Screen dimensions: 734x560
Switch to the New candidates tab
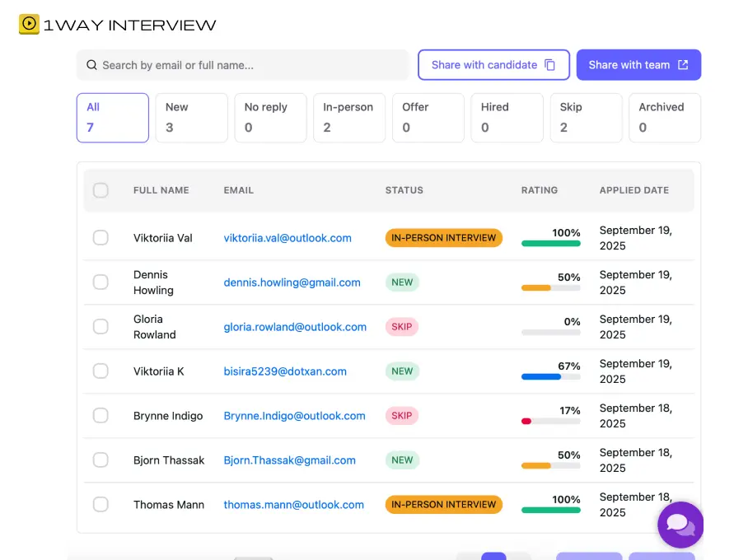tap(191, 118)
